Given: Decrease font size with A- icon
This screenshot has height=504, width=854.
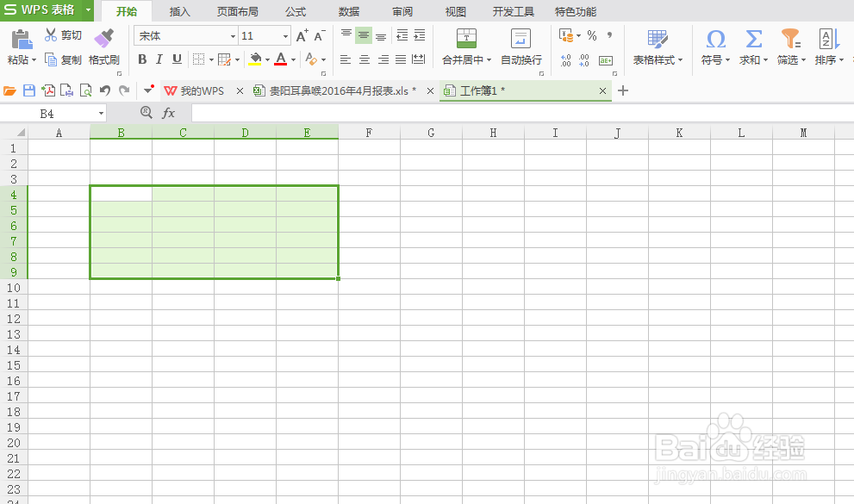Looking at the screenshot, I should click(x=320, y=36).
